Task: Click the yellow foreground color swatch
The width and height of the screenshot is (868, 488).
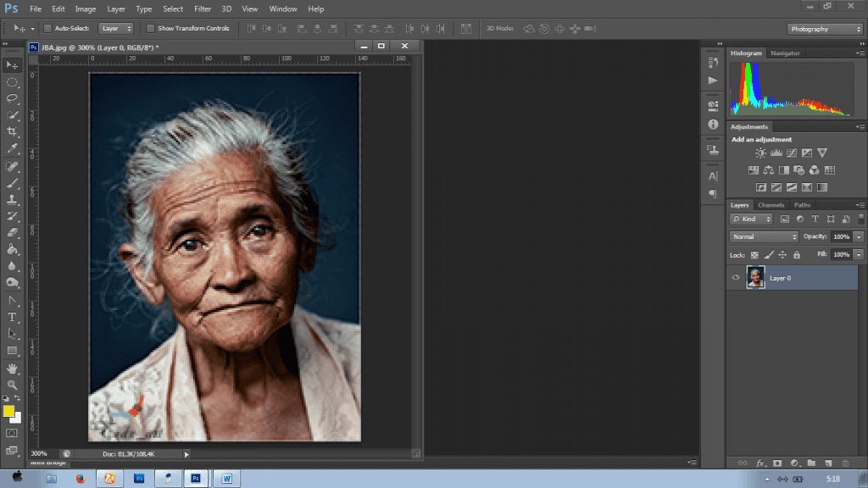Action: tap(9, 412)
